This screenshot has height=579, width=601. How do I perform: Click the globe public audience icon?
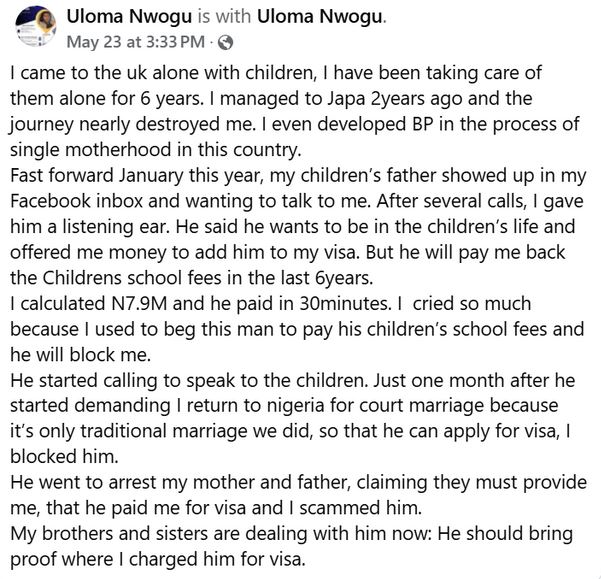[x=225, y=42]
